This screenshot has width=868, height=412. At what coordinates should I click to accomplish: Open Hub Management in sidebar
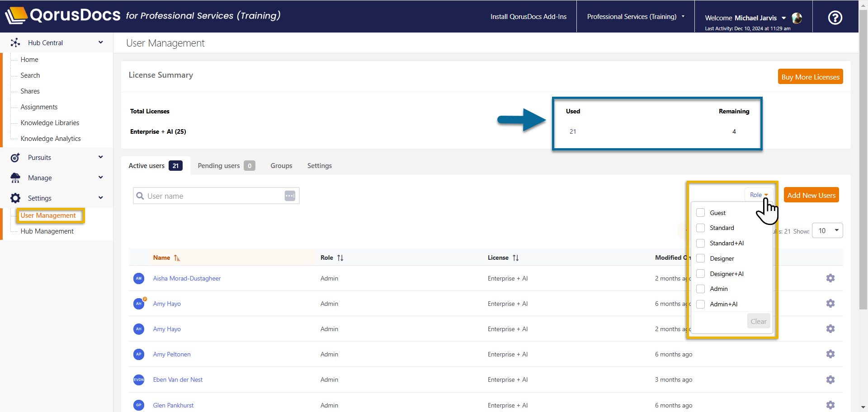coord(47,231)
